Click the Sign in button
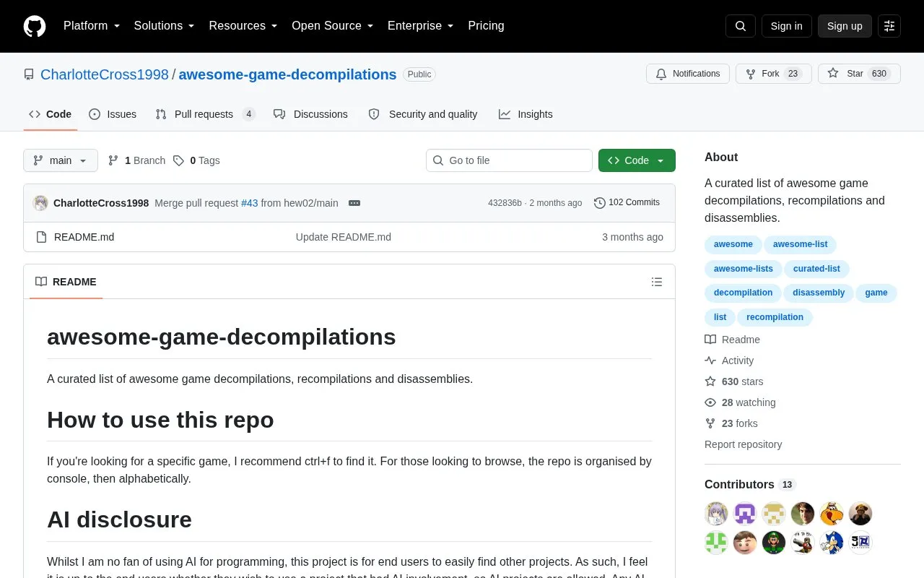924x578 pixels. pyautogui.click(x=786, y=26)
